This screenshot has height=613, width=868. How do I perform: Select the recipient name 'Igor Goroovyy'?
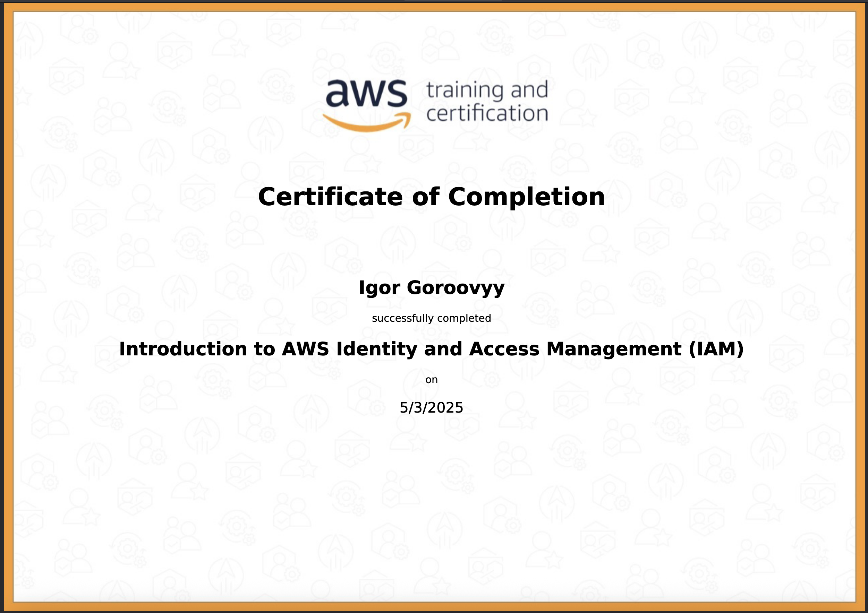[431, 288]
